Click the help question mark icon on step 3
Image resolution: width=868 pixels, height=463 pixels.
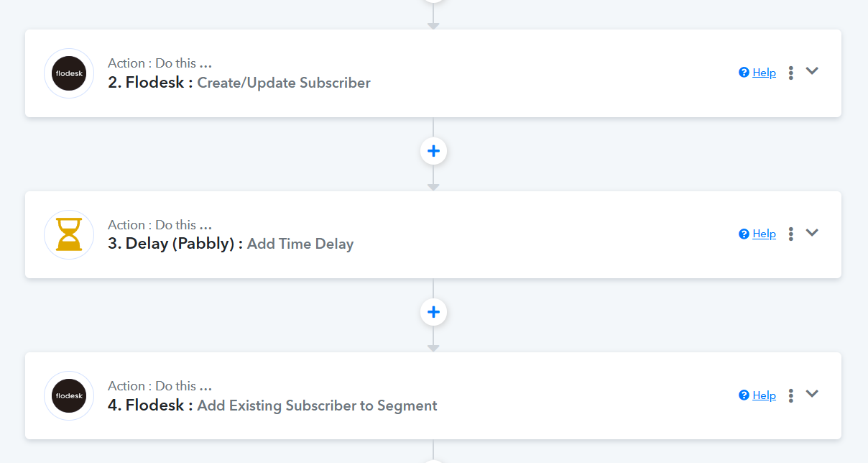(744, 234)
